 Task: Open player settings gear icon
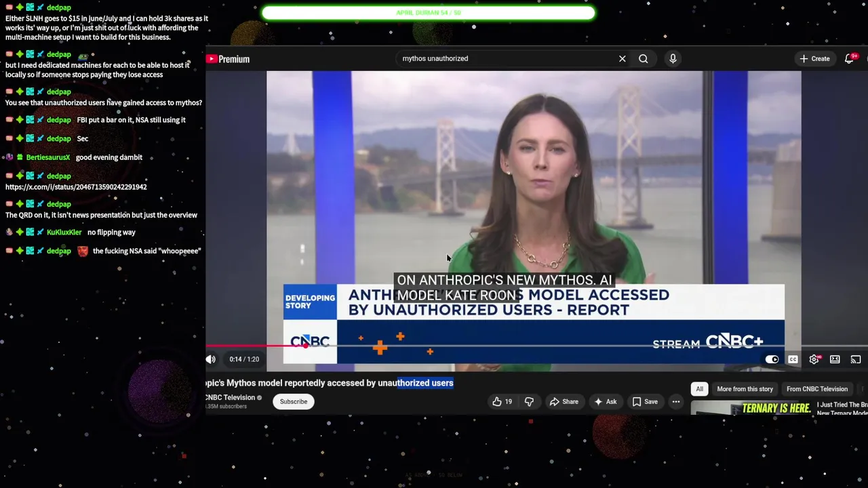click(814, 359)
